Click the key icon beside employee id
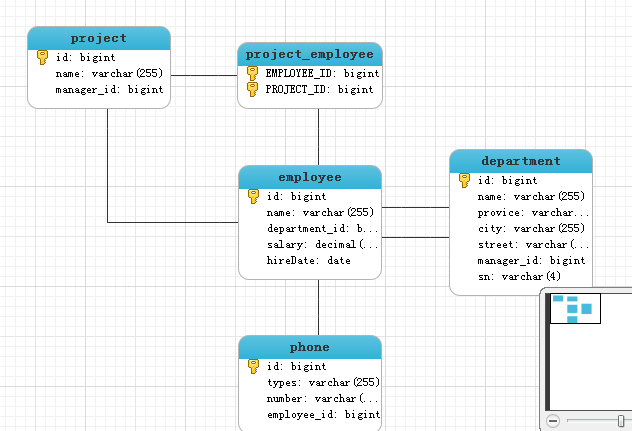 click(x=254, y=196)
